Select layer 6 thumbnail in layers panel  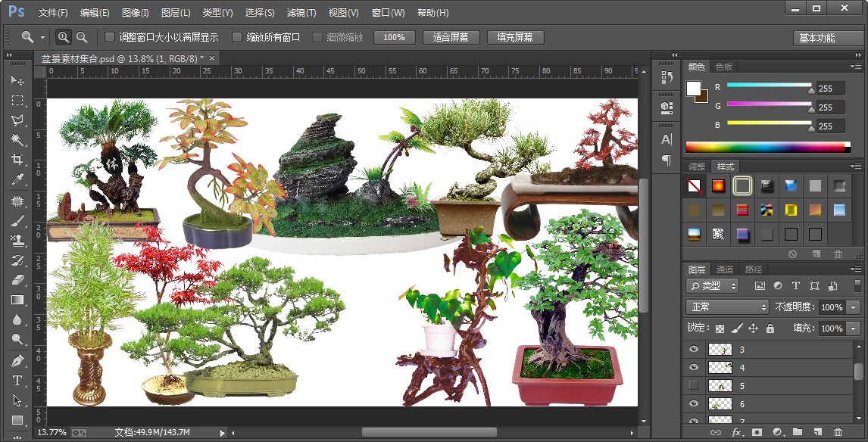tap(720, 404)
